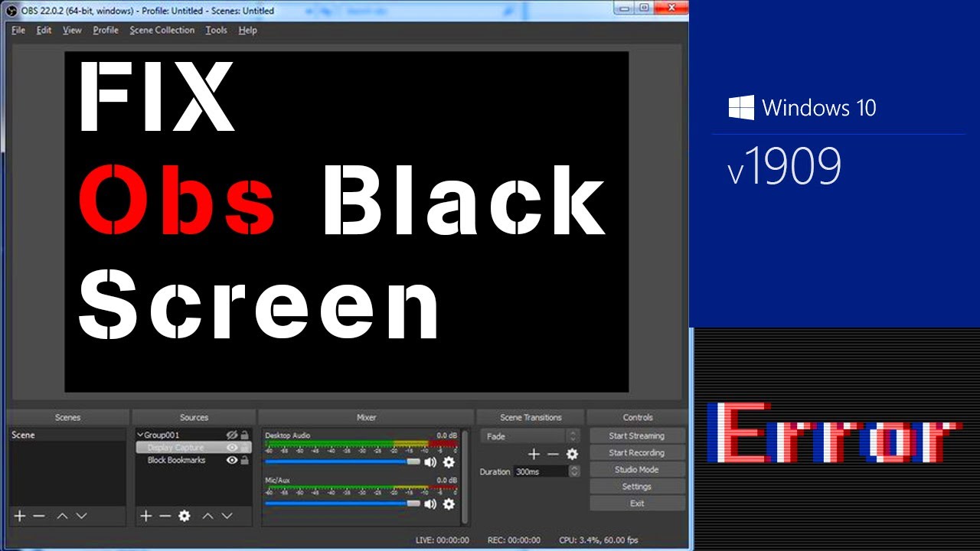
Task: Move scene down with arrow icon
Action: pyautogui.click(x=81, y=516)
